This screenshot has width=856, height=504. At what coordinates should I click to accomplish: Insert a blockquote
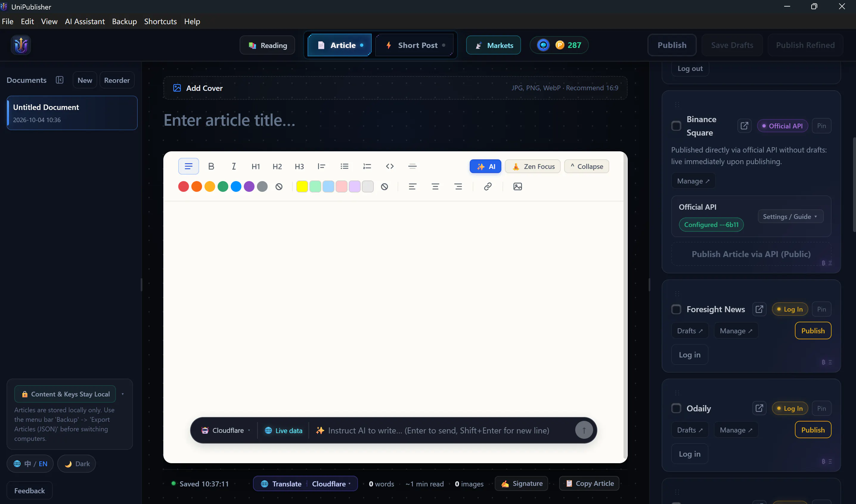coord(322,167)
